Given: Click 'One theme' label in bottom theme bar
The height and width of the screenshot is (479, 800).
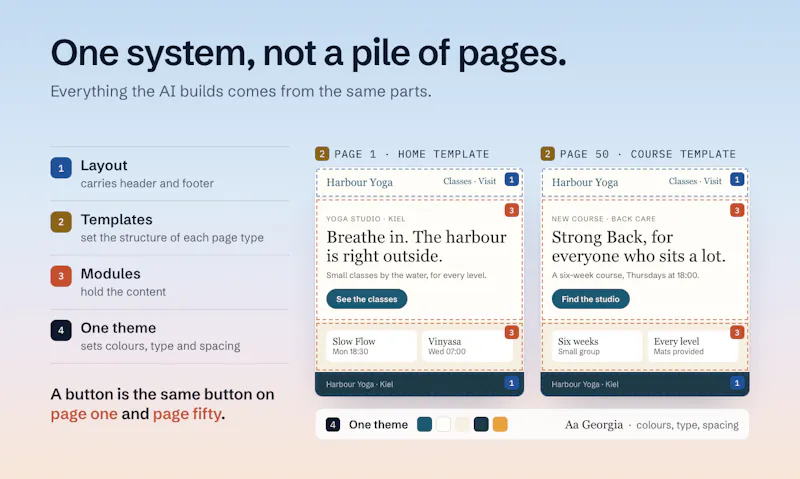Looking at the screenshot, I should (378, 424).
